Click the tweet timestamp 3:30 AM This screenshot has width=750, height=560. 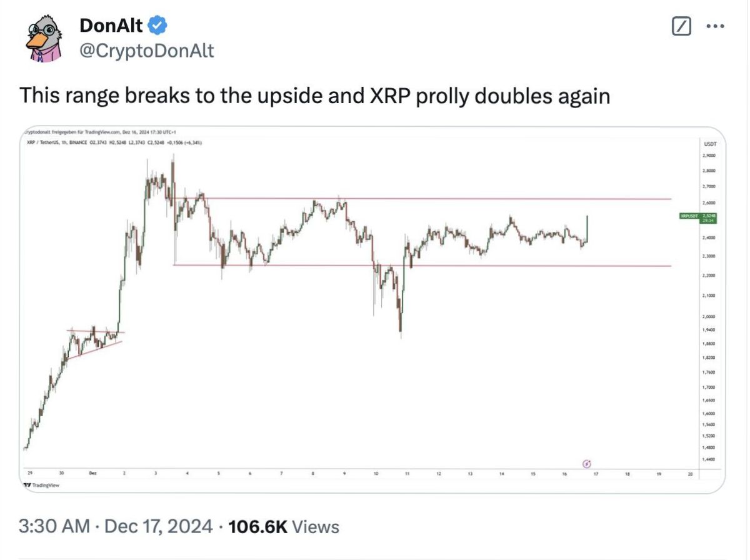click(56, 526)
